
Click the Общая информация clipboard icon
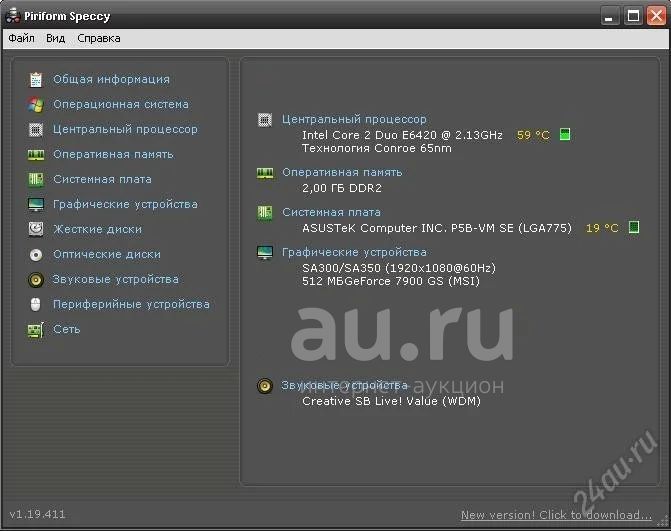tap(36, 80)
